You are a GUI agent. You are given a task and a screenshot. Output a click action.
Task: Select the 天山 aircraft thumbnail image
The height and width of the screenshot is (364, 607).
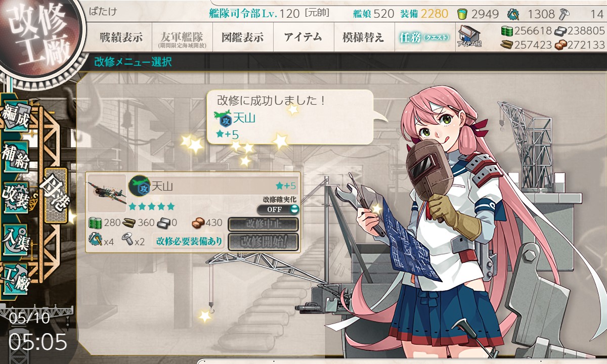point(107,194)
